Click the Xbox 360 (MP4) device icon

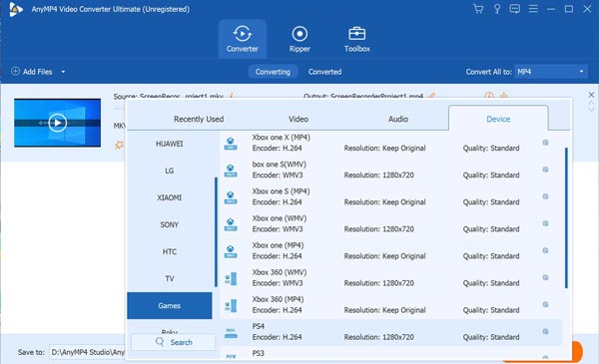231,306
